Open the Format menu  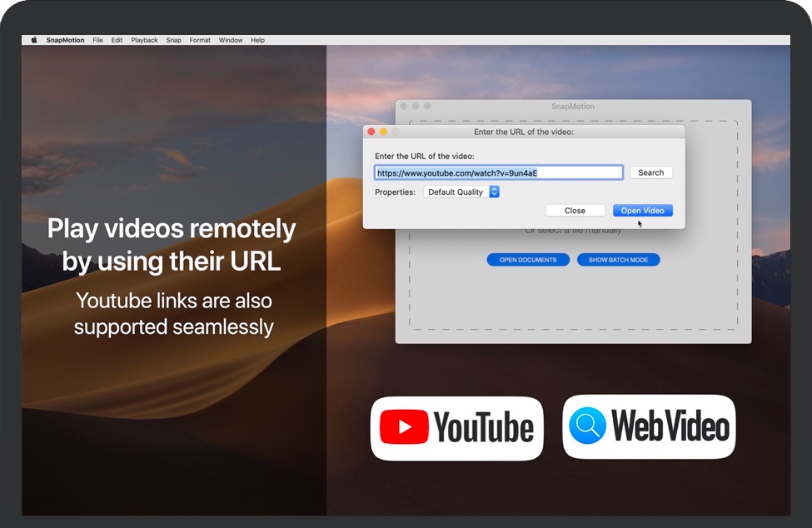pyautogui.click(x=200, y=40)
